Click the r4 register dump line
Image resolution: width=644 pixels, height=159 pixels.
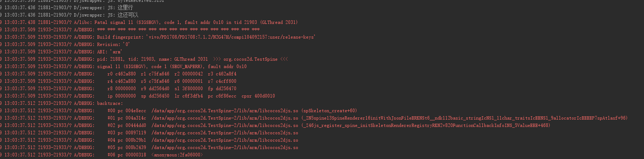(x=172, y=81)
